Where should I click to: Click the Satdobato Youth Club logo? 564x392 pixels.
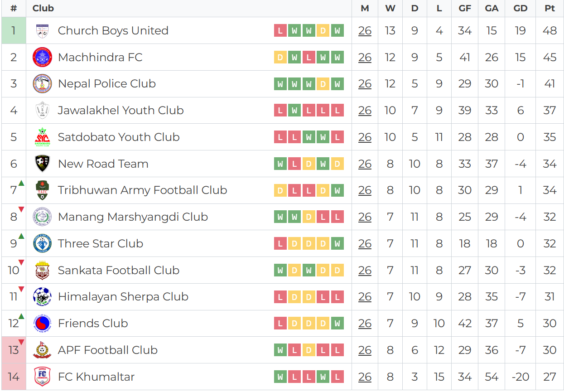(x=42, y=137)
